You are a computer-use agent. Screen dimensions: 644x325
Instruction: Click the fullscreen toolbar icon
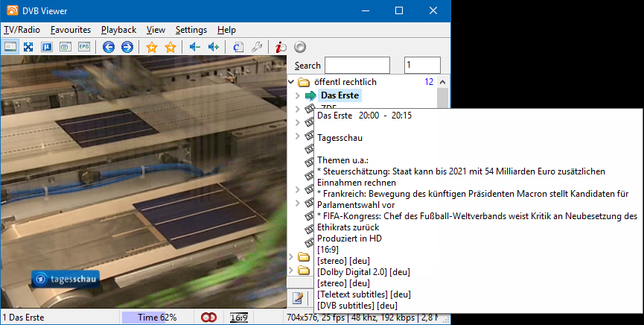(28, 47)
